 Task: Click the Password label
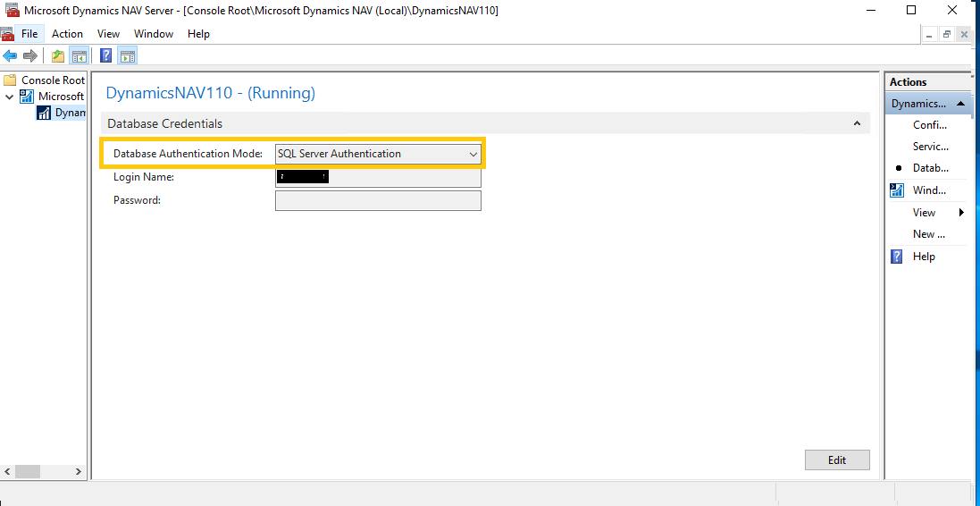tap(137, 201)
